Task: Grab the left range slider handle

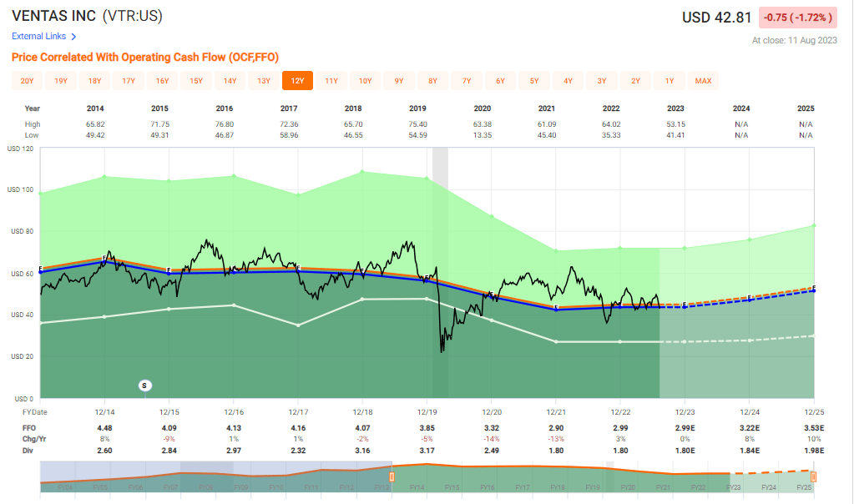Action: (392, 476)
